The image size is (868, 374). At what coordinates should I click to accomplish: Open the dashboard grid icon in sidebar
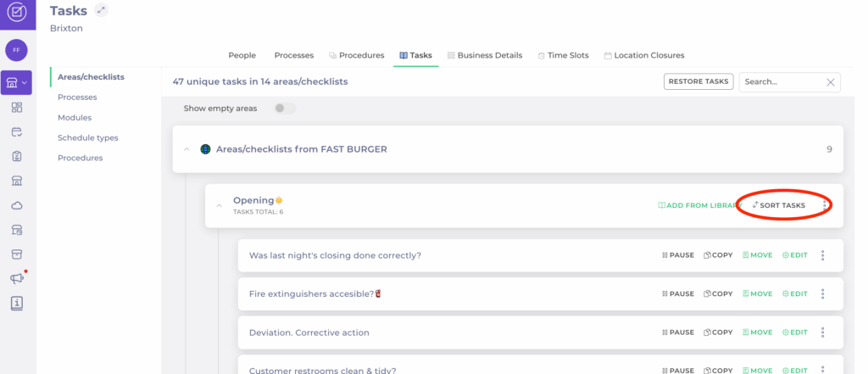coord(17,108)
